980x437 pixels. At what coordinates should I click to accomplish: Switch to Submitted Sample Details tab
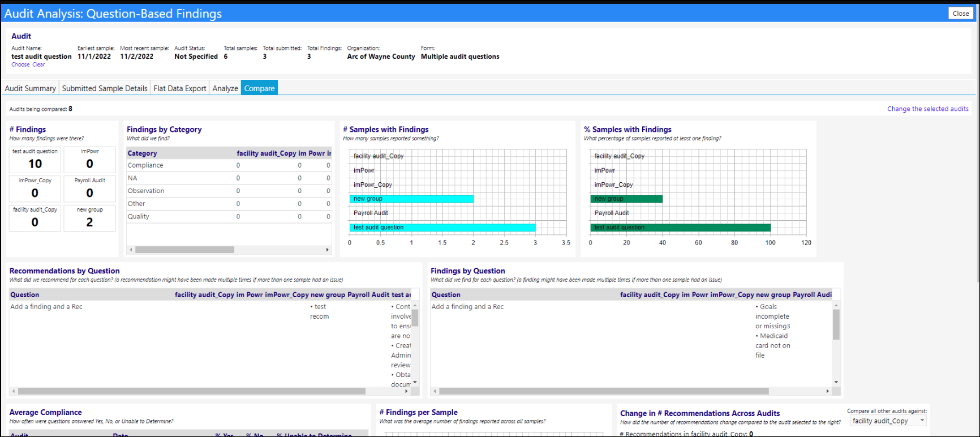[x=105, y=88]
